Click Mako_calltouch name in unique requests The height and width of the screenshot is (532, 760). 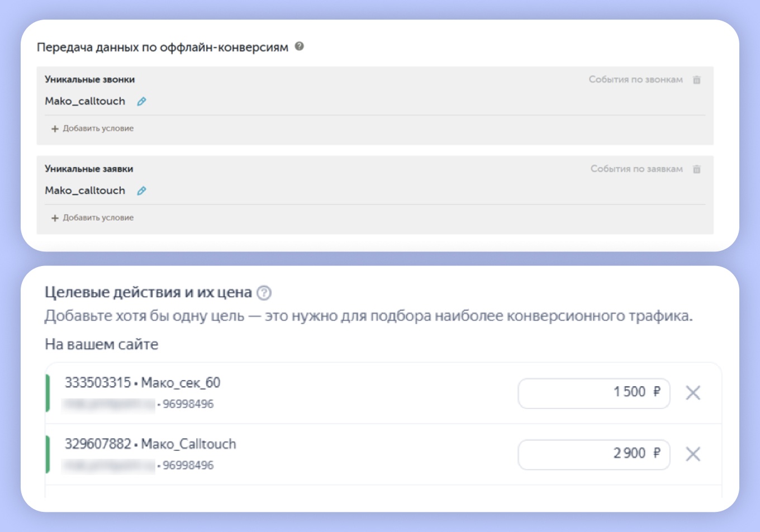(85, 191)
